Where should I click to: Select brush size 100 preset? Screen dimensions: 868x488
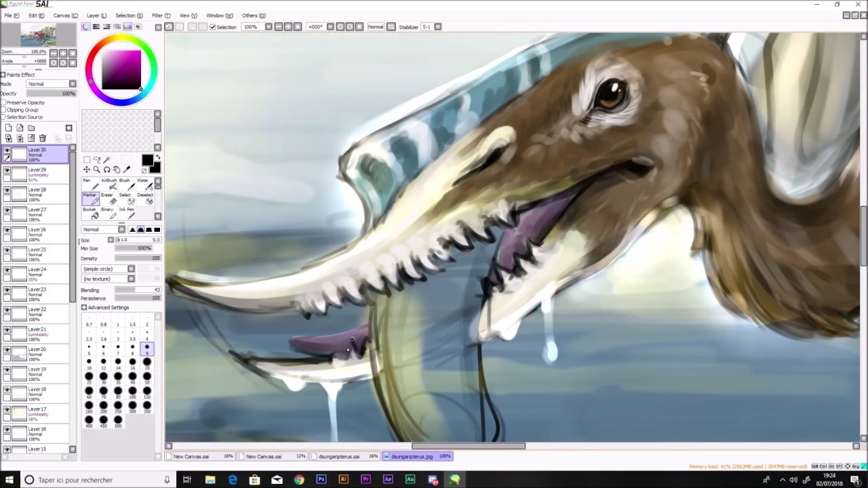[132, 392]
